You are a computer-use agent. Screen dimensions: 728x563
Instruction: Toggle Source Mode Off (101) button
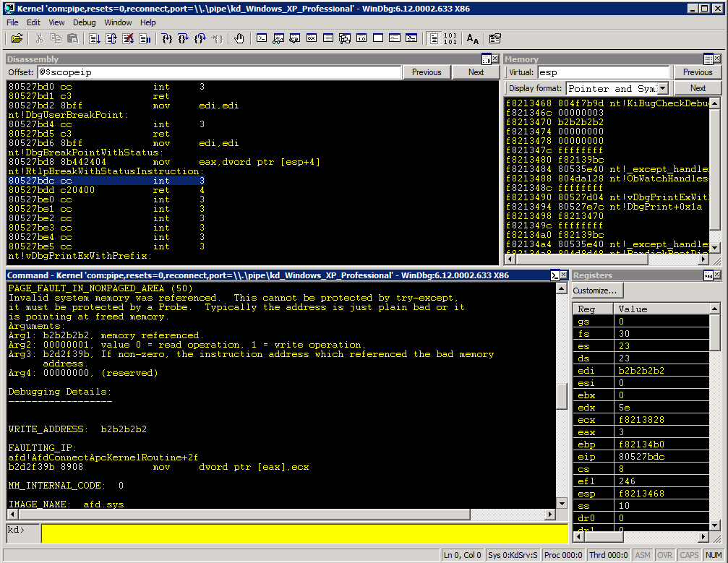pyautogui.click(x=450, y=38)
